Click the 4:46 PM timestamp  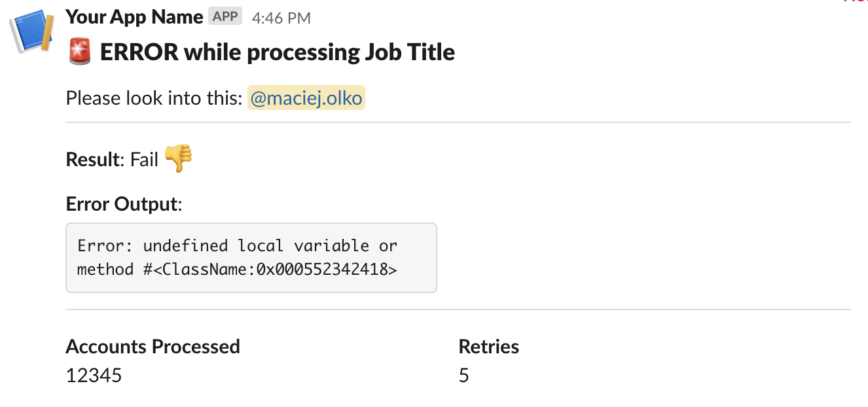point(281,18)
